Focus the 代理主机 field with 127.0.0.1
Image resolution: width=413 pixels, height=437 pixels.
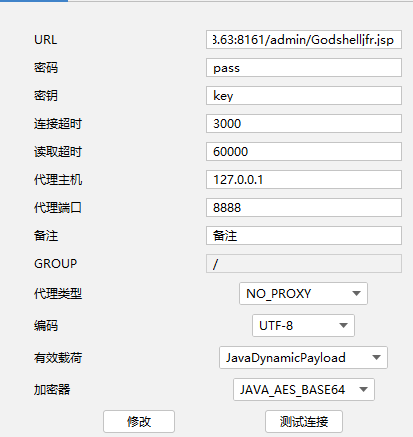pos(304,180)
